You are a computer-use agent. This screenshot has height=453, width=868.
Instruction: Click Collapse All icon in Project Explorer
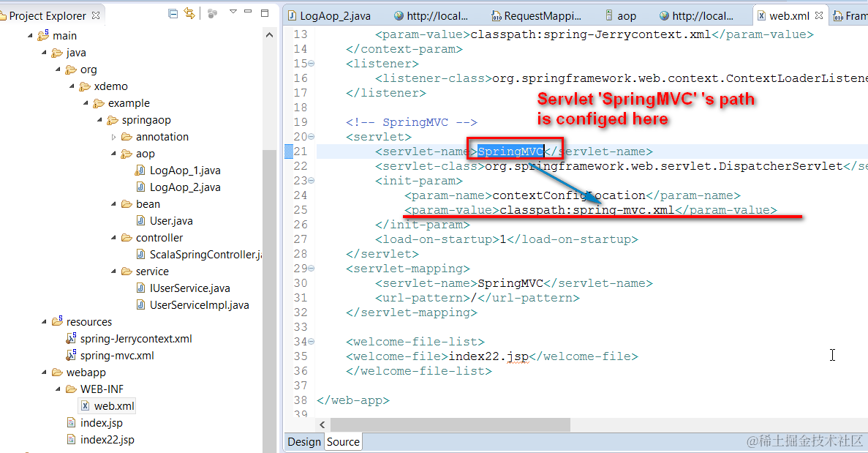pos(173,14)
